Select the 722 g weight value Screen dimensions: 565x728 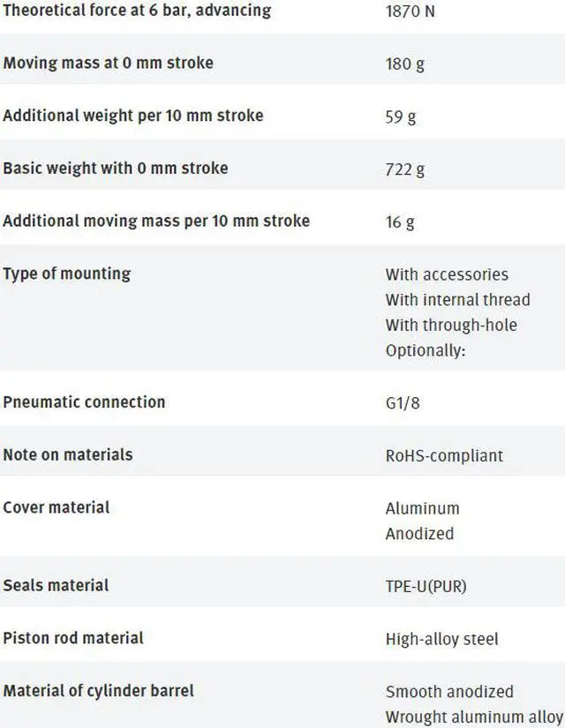[405, 169]
